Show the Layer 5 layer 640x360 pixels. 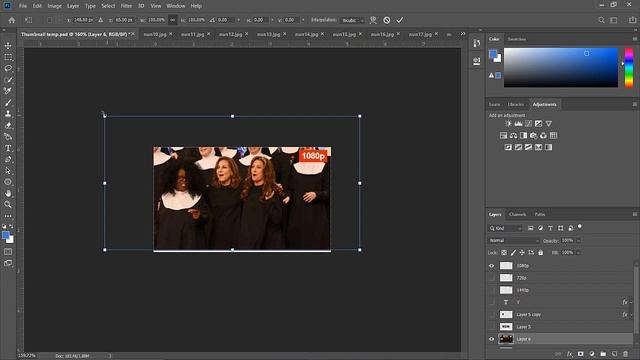pos(491,327)
